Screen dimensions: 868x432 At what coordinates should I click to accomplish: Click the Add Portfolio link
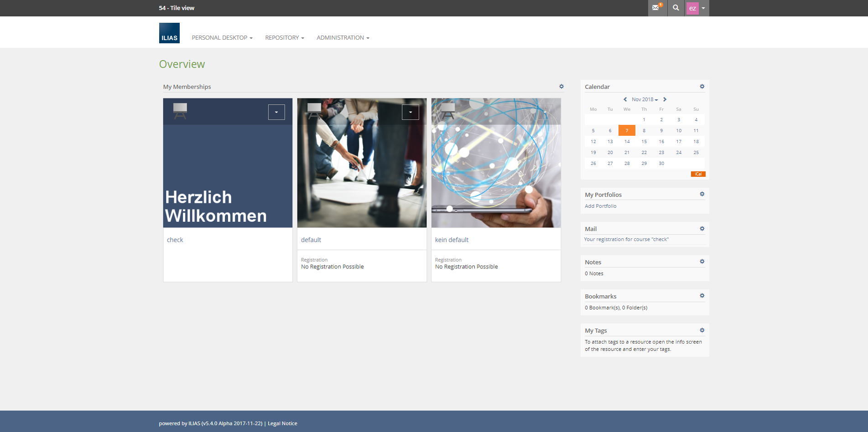point(600,206)
